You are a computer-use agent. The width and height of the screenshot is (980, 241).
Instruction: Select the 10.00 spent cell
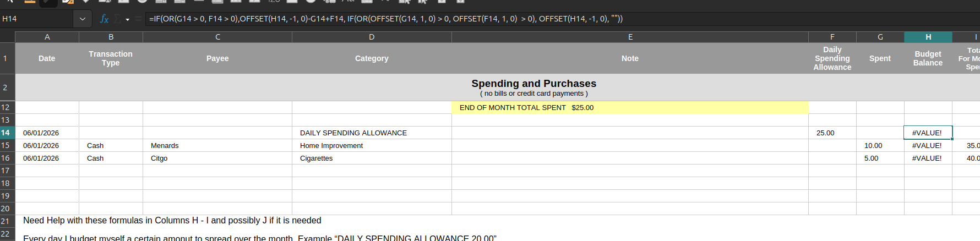click(x=880, y=145)
